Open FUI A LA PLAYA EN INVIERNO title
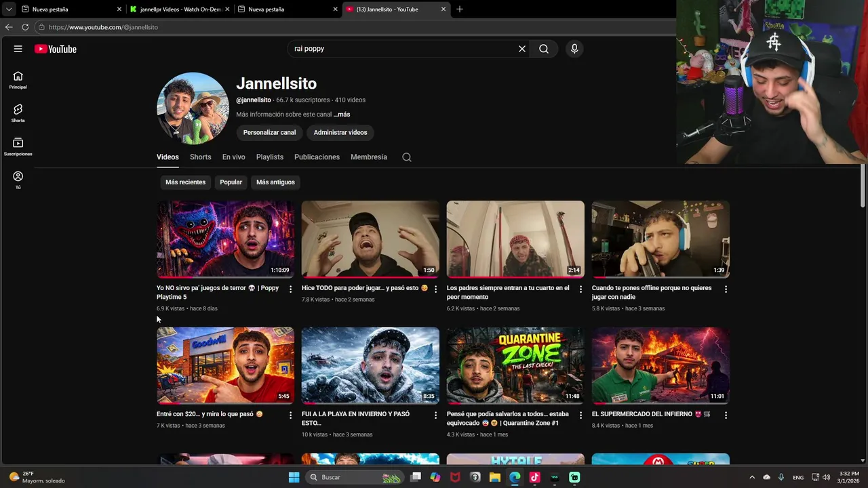 [356, 418]
